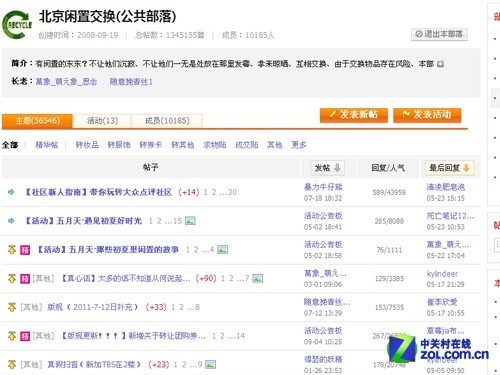The height and width of the screenshot is (375, 500).
Task: Click the 发表活动 button
Action: (x=427, y=115)
